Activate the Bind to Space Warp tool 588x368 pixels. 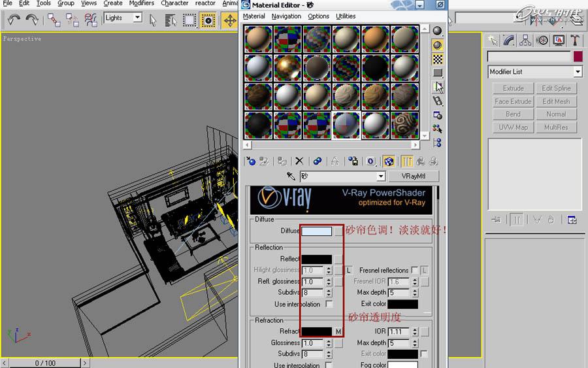(x=90, y=20)
